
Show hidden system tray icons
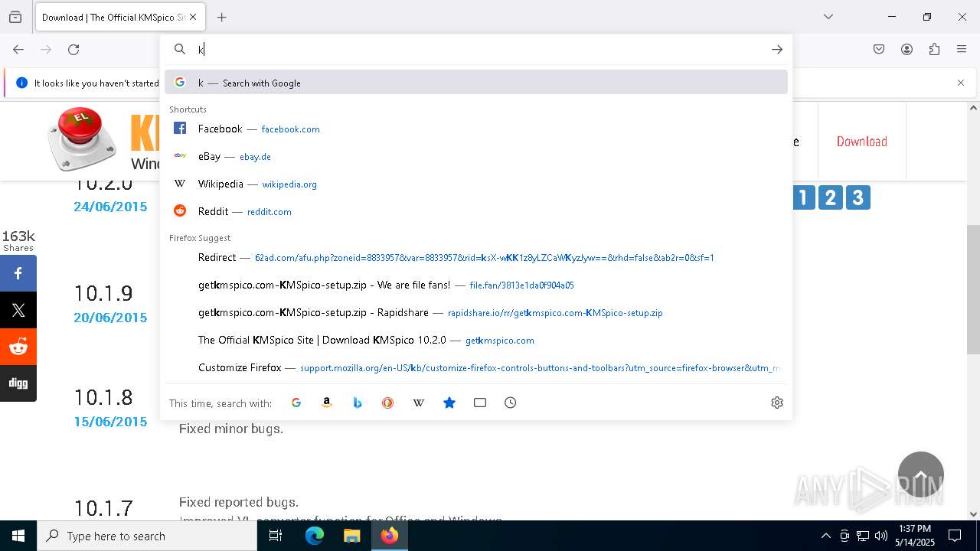[825, 536]
